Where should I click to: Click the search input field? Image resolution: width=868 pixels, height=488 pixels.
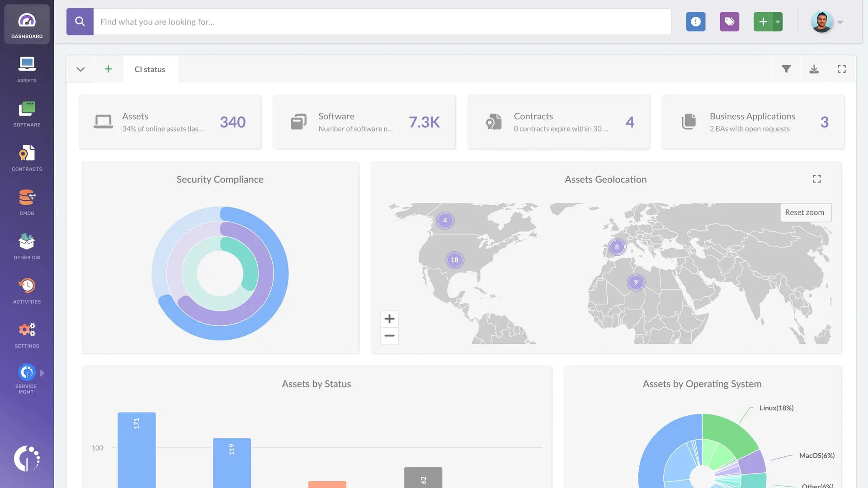click(x=382, y=22)
